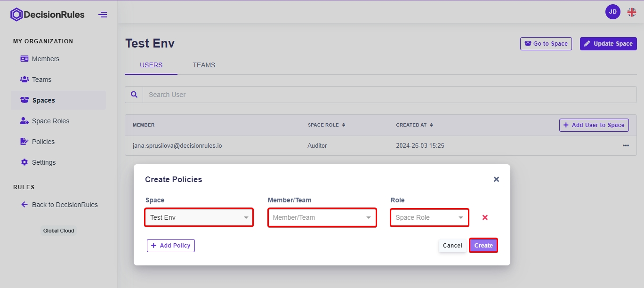Close the Create Policies dialog
Viewport: 644px width, 288px height.
(x=496, y=179)
